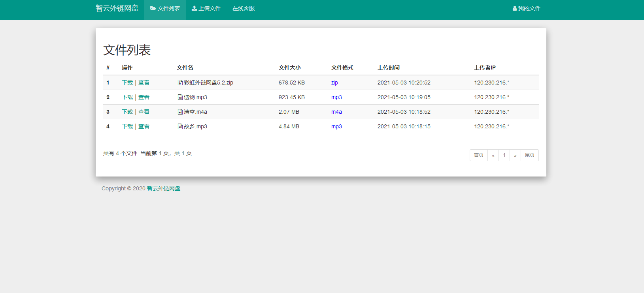Download 彩虹外链网盘5.2.zip file
Viewport: 644px width, 293px height.
pos(127,83)
